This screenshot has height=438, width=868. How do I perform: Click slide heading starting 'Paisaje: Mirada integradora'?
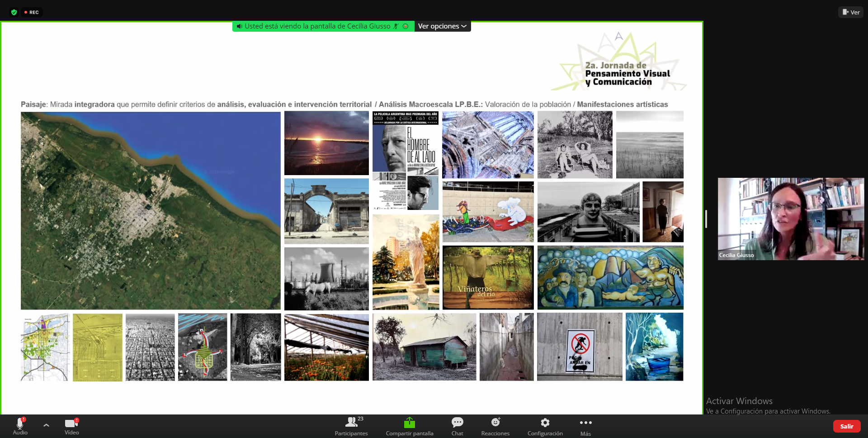click(x=344, y=105)
